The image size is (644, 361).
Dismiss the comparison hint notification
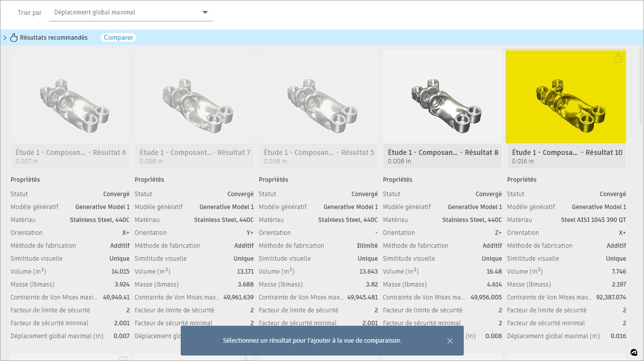(x=450, y=341)
